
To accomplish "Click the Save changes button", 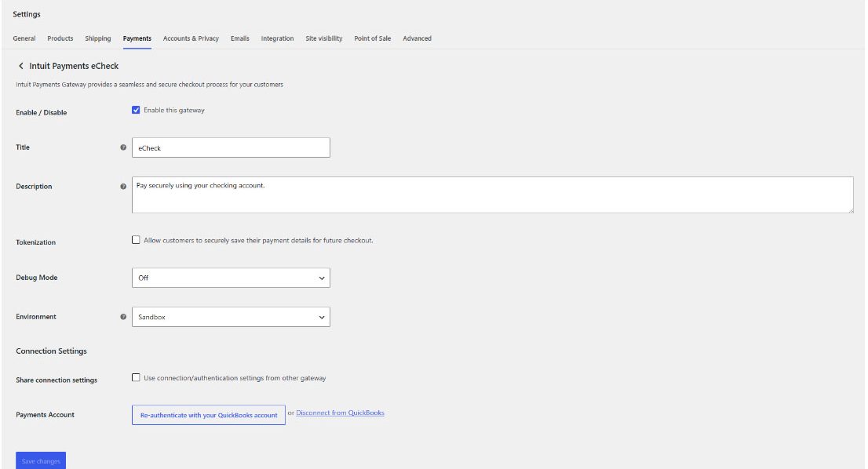I will [x=41, y=460].
